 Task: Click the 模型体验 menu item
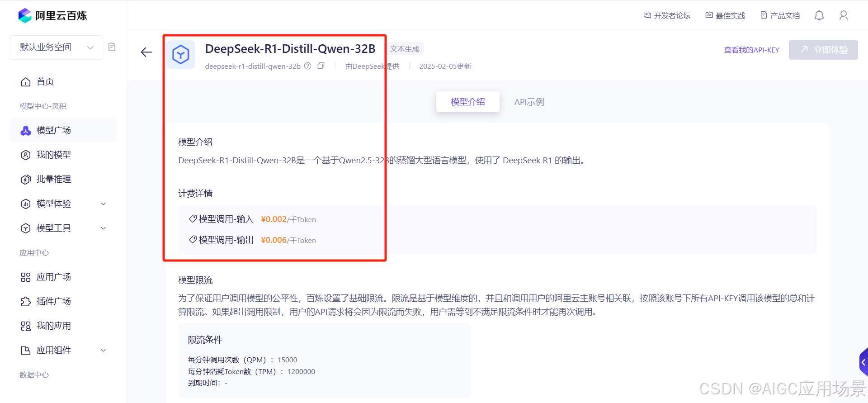(x=63, y=204)
